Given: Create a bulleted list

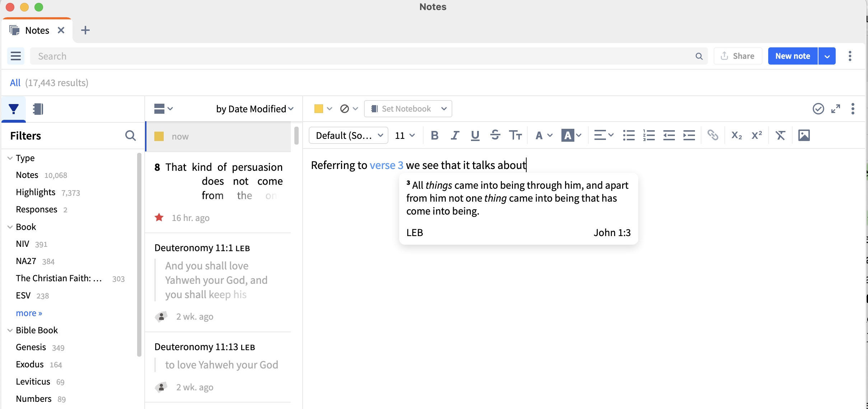Looking at the screenshot, I should point(629,135).
